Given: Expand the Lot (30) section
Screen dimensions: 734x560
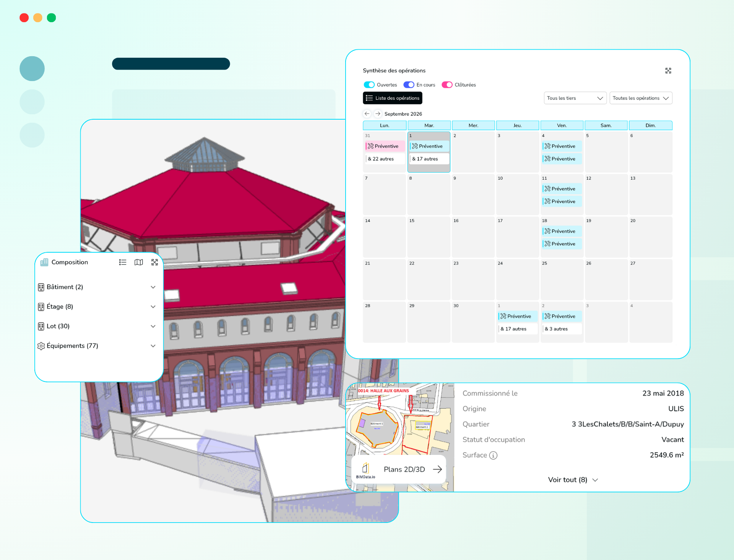Looking at the screenshot, I should click(153, 326).
